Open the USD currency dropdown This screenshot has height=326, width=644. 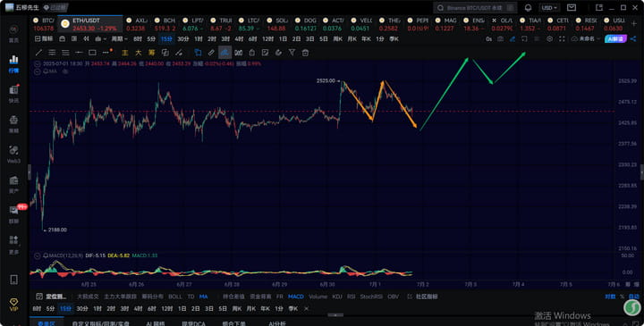[x=549, y=8]
